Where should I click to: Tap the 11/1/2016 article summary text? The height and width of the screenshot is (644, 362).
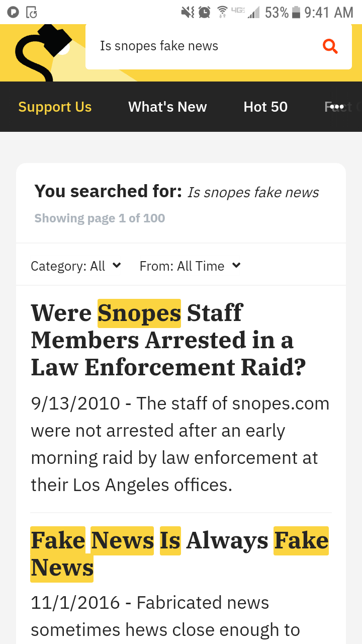click(166, 616)
